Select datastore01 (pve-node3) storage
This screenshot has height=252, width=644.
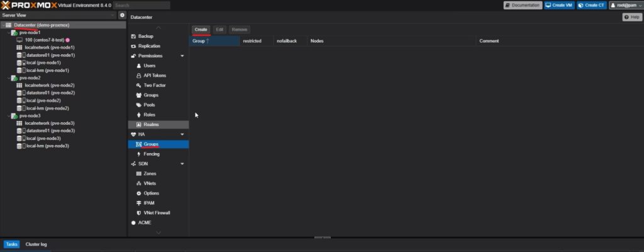[x=50, y=130]
